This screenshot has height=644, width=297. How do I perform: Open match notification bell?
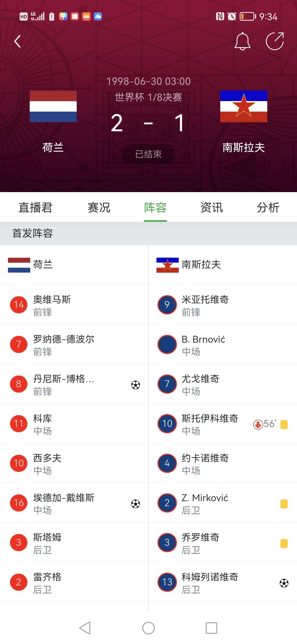(242, 42)
